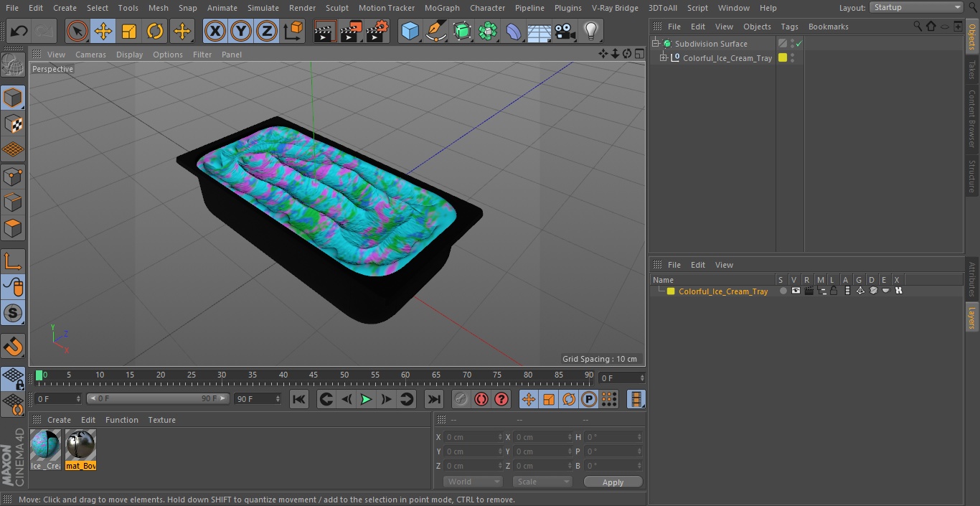Enable the Axis tool

pos(13,261)
